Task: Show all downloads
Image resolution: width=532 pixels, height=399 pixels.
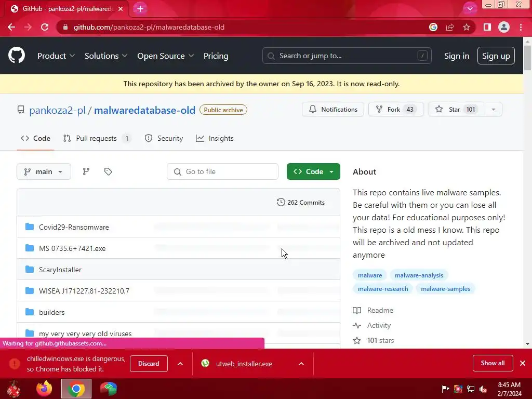Action: pos(493,363)
